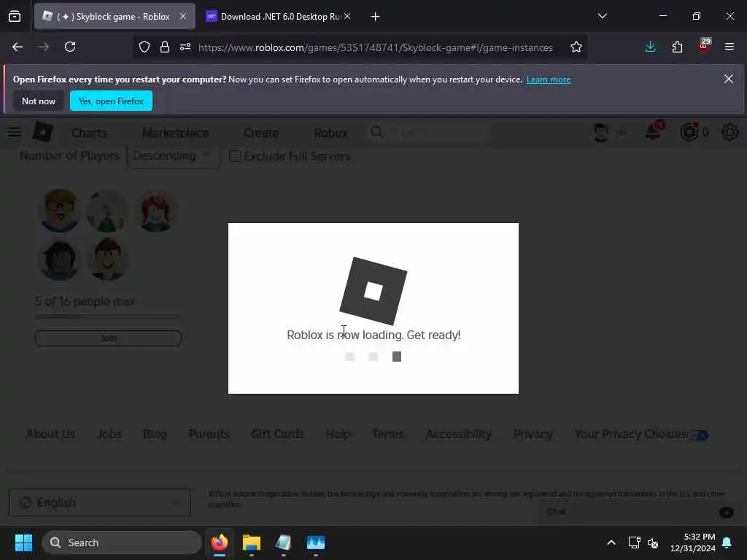747x560 pixels.
Task: Switch to Download .NET 6.0 Desktop Runtime tab
Action: point(279,17)
